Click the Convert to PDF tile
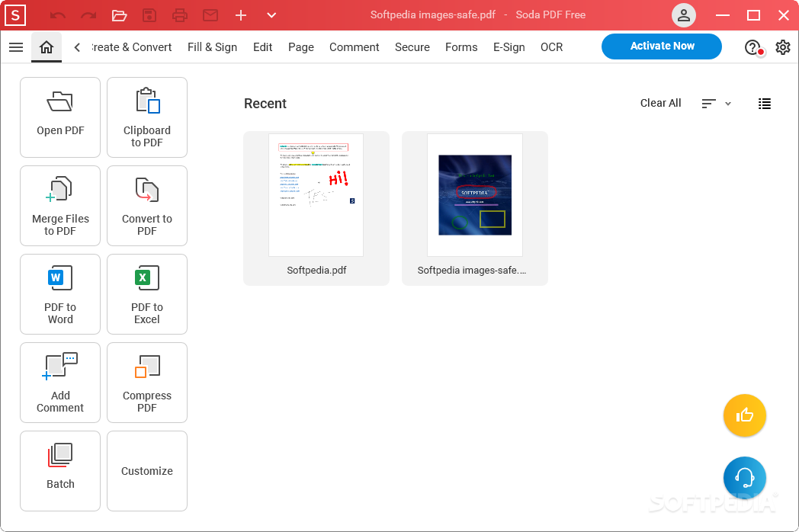Screen dimensions: 799x532 (146, 206)
